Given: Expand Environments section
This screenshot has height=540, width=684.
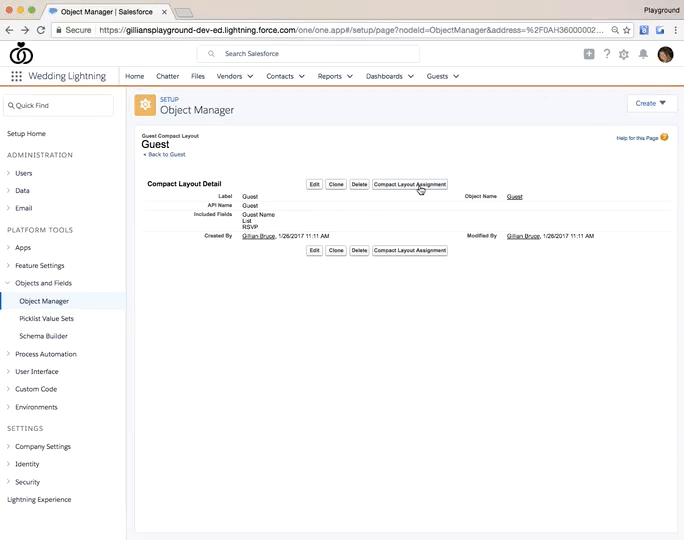Looking at the screenshot, I should tap(8, 407).
